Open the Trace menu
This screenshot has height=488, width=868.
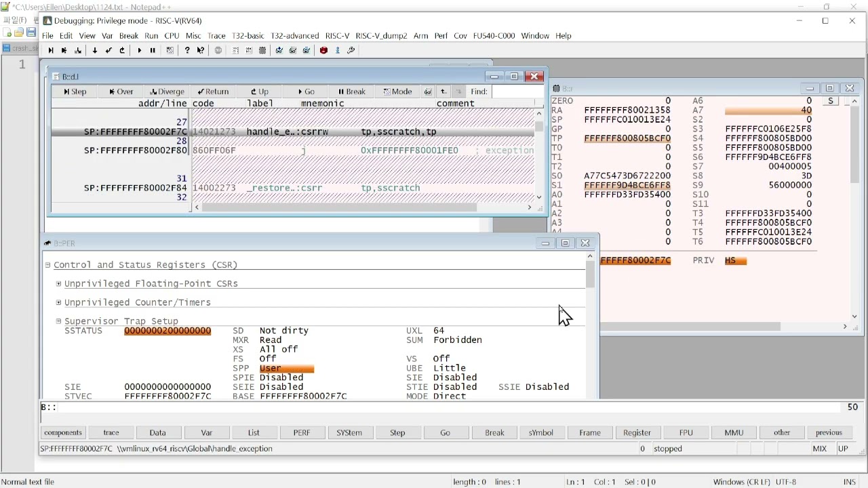(x=216, y=36)
